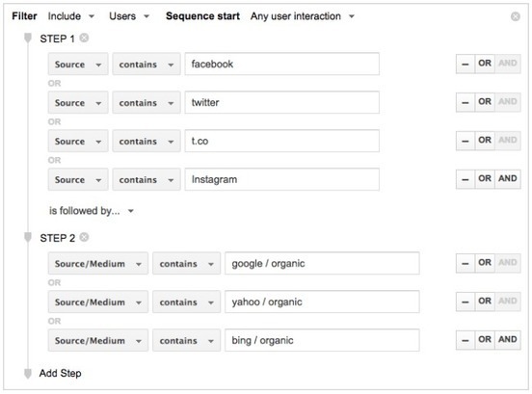Delete the facebook condition with its minus button
532x394 pixels.
(465, 64)
